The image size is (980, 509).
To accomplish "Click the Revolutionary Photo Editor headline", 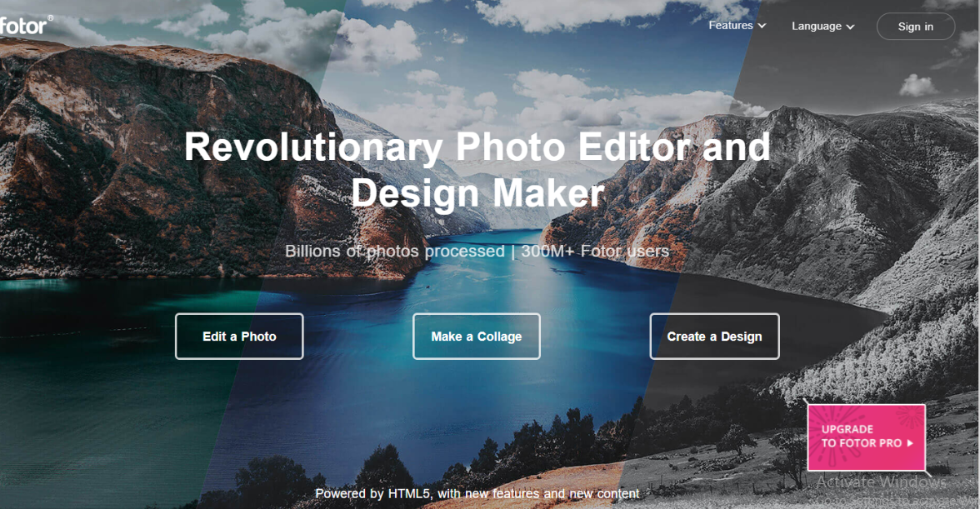I will (477, 147).
